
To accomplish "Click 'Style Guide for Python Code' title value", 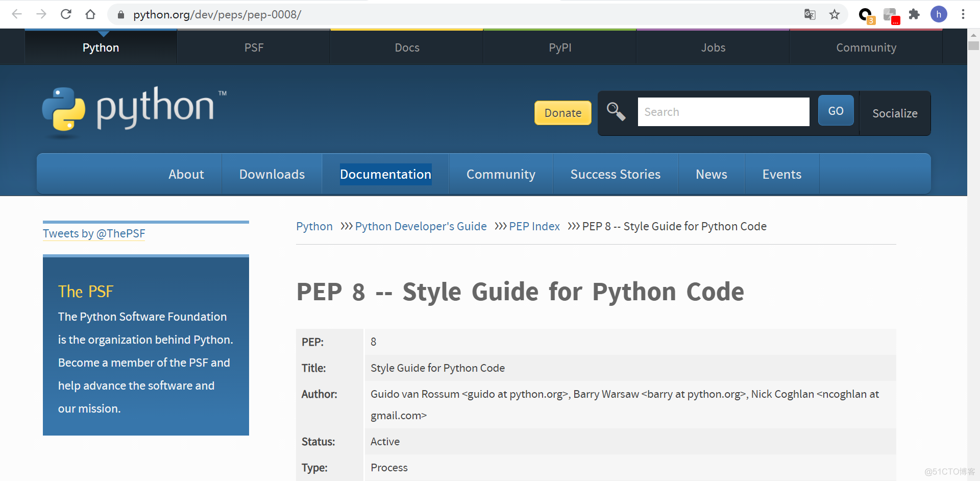I will coord(437,368).
